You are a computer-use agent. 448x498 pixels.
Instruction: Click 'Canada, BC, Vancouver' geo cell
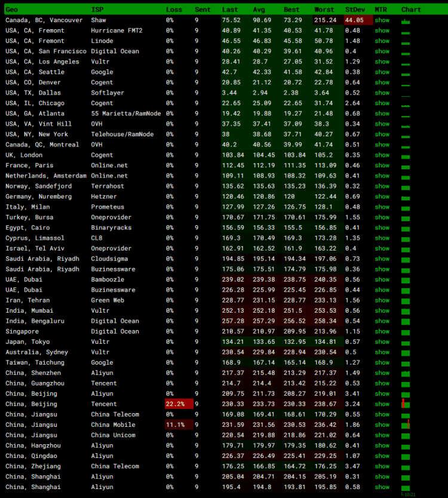point(44,20)
